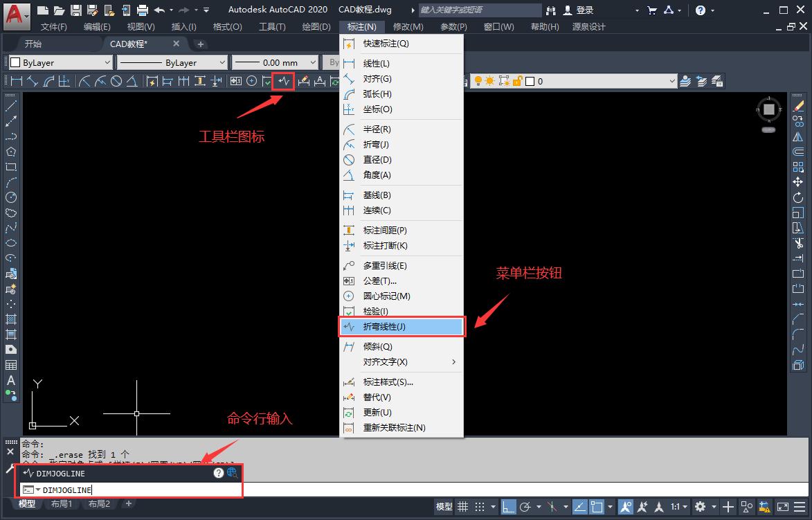Select the Linear dimension toolbar icon
This screenshot has width=812, height=520.
(x=17, y=81)
